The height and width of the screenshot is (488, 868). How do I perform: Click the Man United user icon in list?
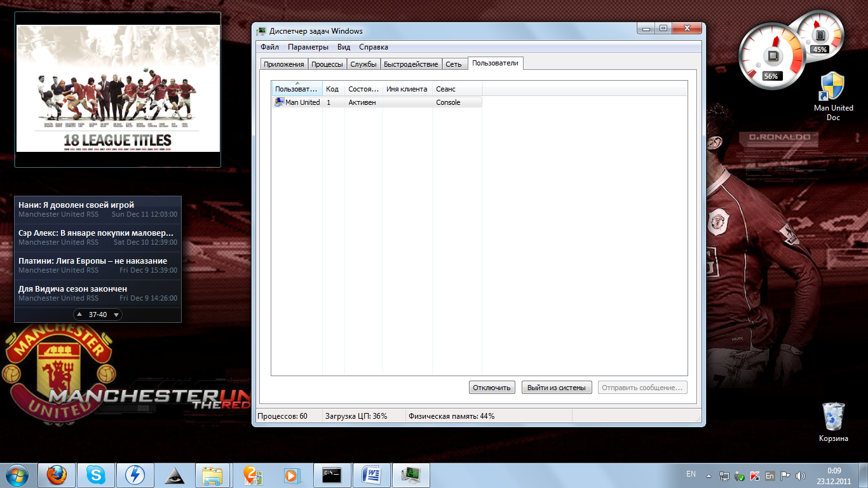[x=279, y=102]
